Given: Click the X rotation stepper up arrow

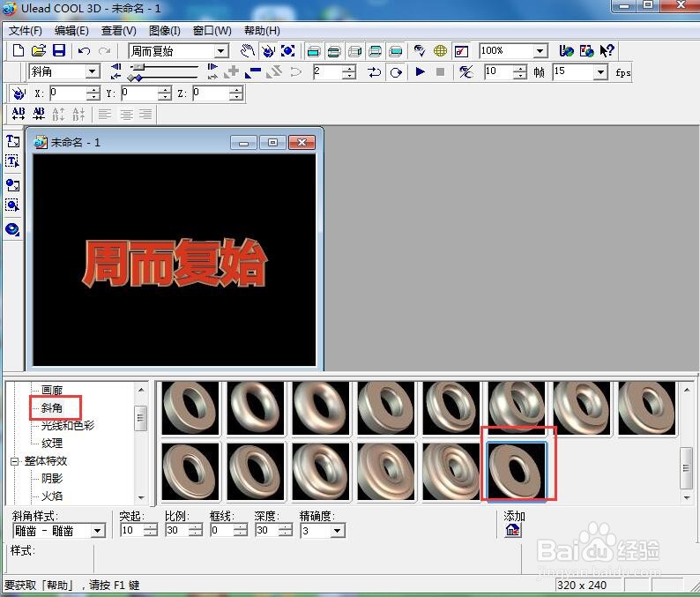Looking at the screenshot, I should click(x=93, y=90).
